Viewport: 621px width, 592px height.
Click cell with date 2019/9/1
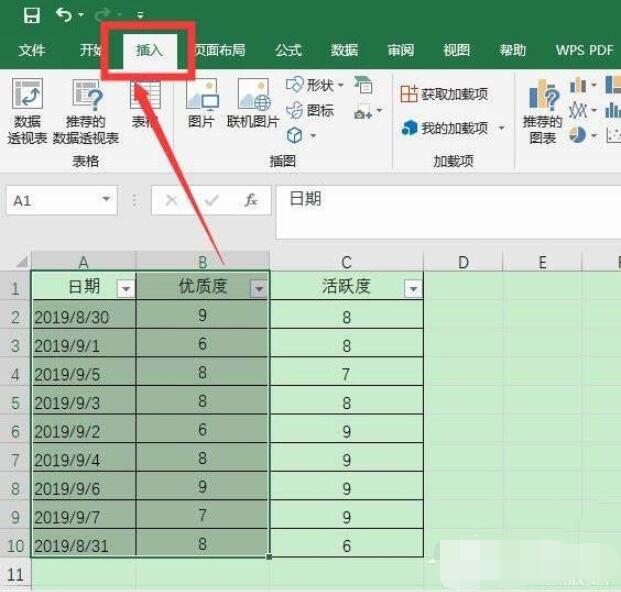pyautogui.click(x=84, y=345)
